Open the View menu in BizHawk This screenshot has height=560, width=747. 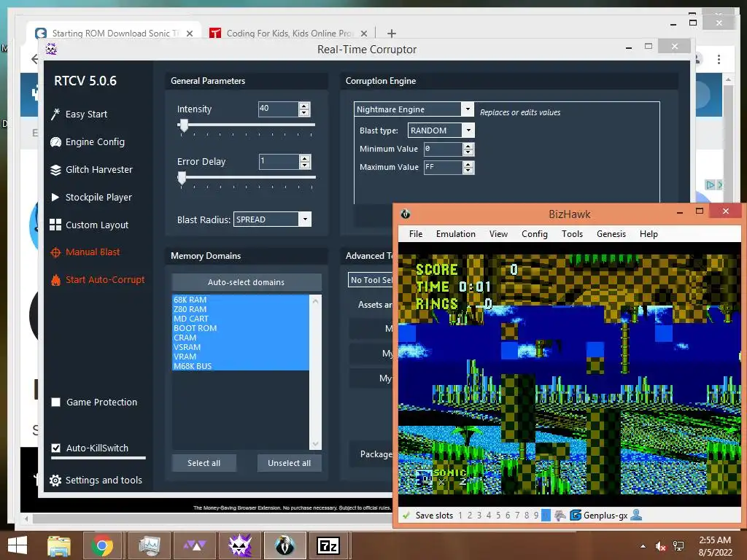tap(498, 234)
